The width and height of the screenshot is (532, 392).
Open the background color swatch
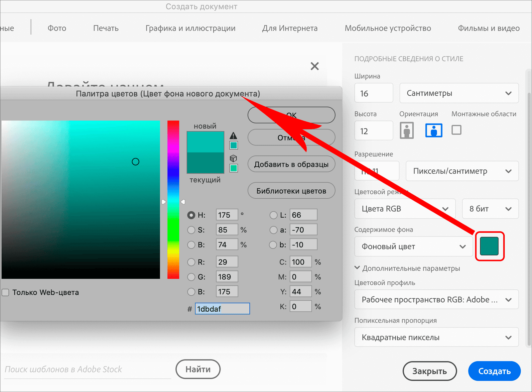point(489,246)
